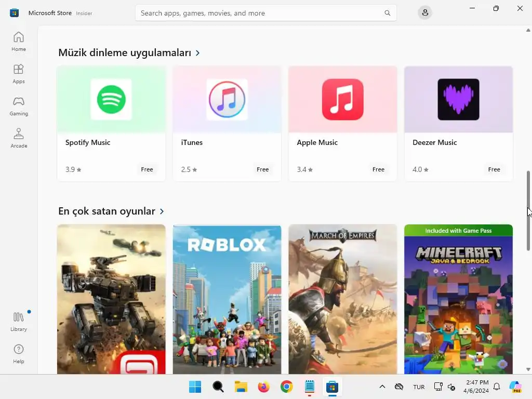This screenshot has height=399, width=532.
Task: Open the Gaming section
Action: click(19, 106)
